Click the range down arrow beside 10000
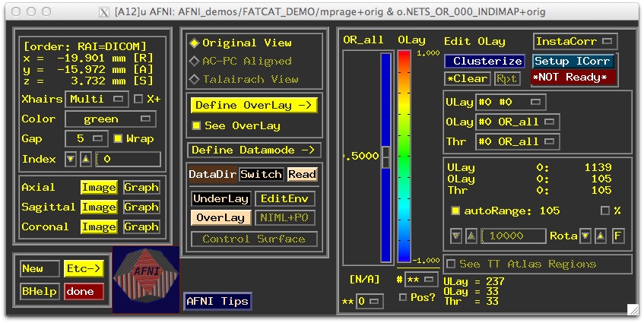The height and width of the screenshot is (323, 644). pyautogui.click(x=456, y=236)
